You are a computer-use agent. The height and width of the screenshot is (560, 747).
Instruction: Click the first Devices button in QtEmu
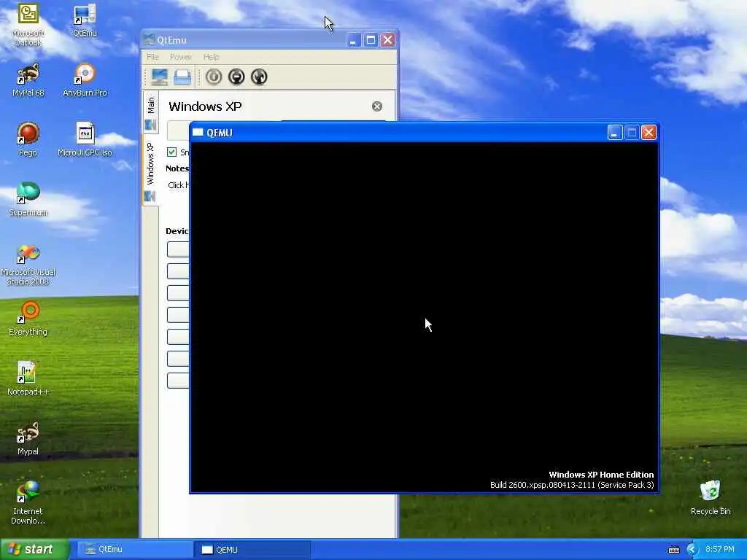[x=178, y=249]
